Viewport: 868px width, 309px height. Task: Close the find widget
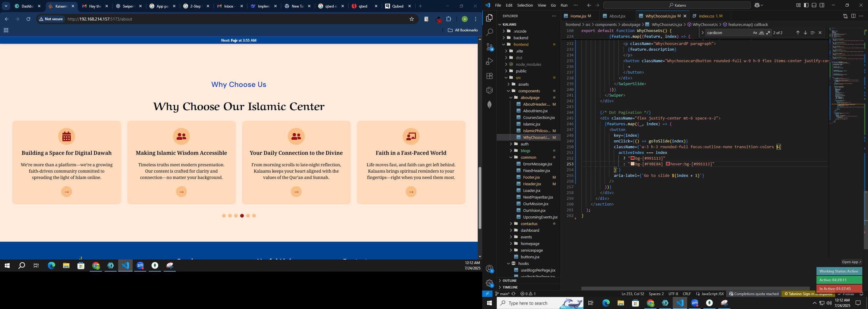click(820, 33)
